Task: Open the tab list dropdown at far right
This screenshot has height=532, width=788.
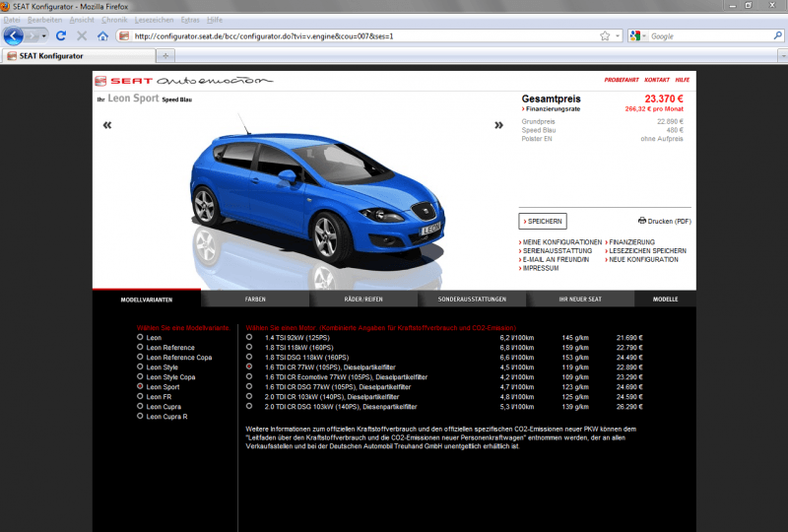Action: (x=783, y=56)
